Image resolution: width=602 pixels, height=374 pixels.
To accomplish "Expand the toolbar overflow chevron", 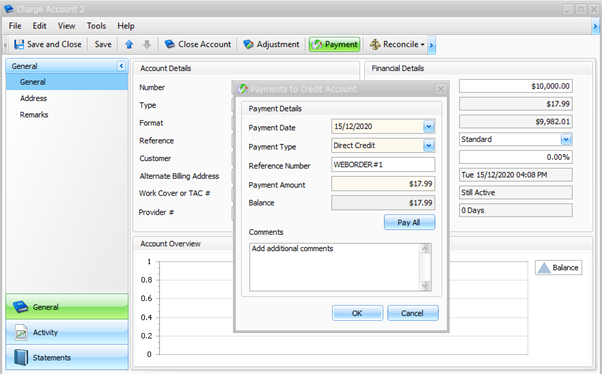I will tap(432, 45).
